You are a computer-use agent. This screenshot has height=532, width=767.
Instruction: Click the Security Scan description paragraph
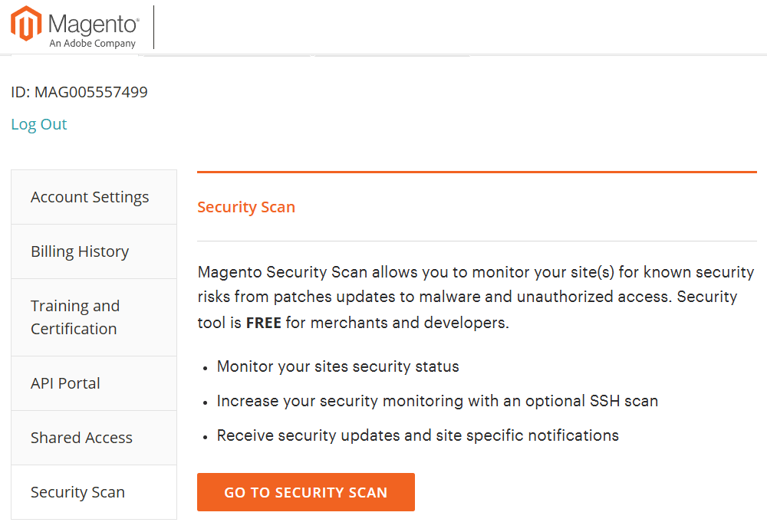pos(476,297)
